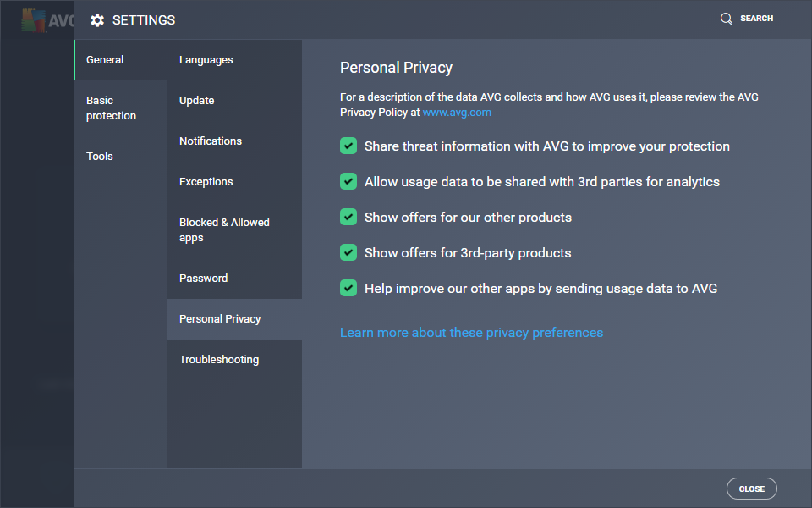This screenshot has height=508, width=812.
Task: Disable usage data sharing with 3rd parties
Action: pyautogui.click(x=348, y=182)
